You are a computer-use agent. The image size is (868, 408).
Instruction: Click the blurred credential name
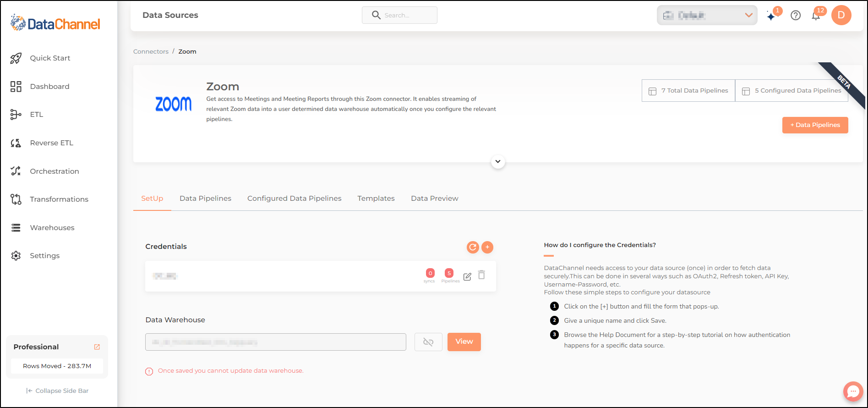pos(165,276)
